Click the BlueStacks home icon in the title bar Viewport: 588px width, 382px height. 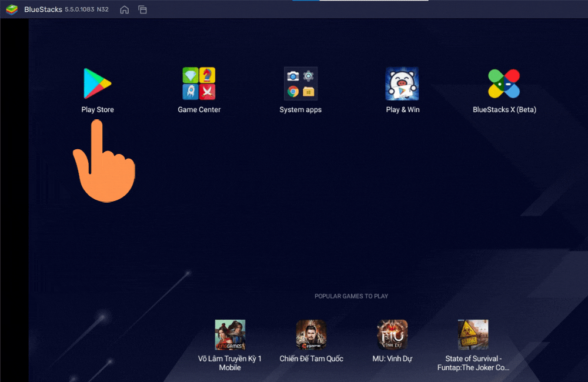124,10
